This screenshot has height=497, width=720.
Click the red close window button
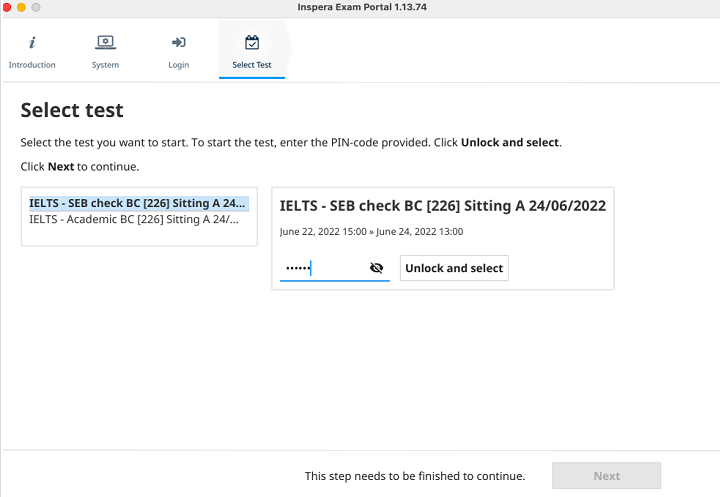[6, 7]
